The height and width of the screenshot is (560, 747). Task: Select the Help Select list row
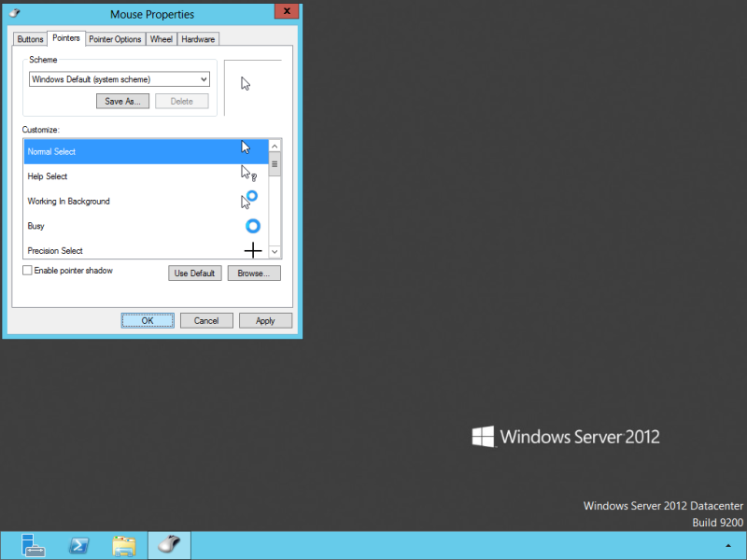146,176
